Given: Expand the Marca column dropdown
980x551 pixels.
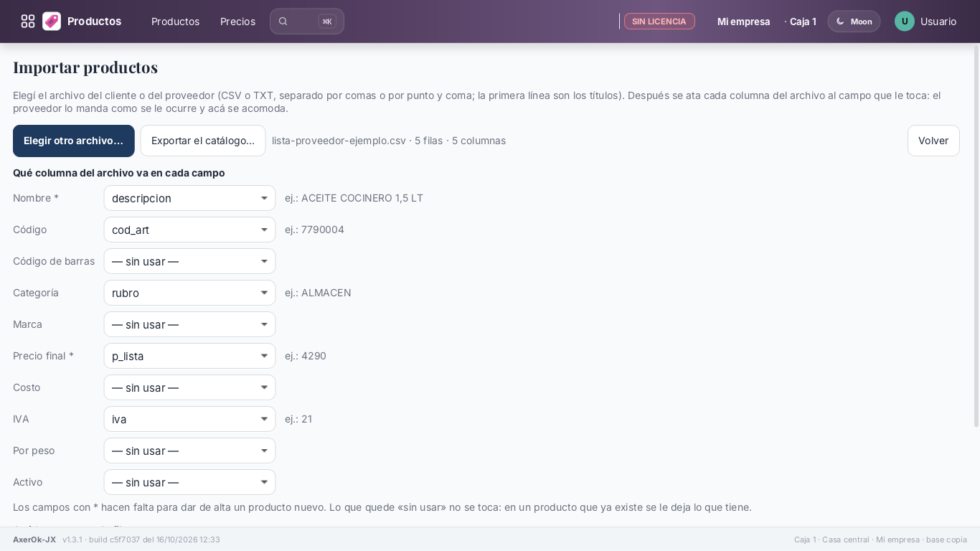Looking at the screenshot, I should pyautogui.click(x=190, y=324).
